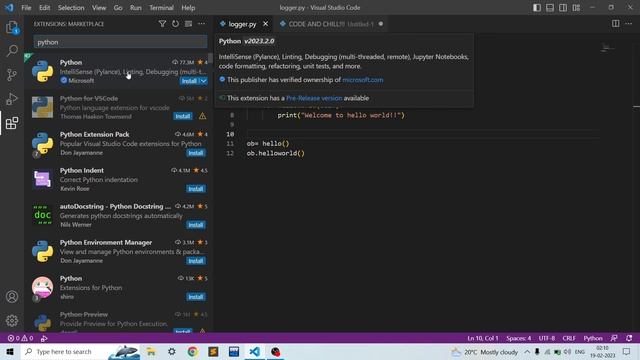Open Settings gear in the taskbar

pyautogui.click(x=171, y=352)
